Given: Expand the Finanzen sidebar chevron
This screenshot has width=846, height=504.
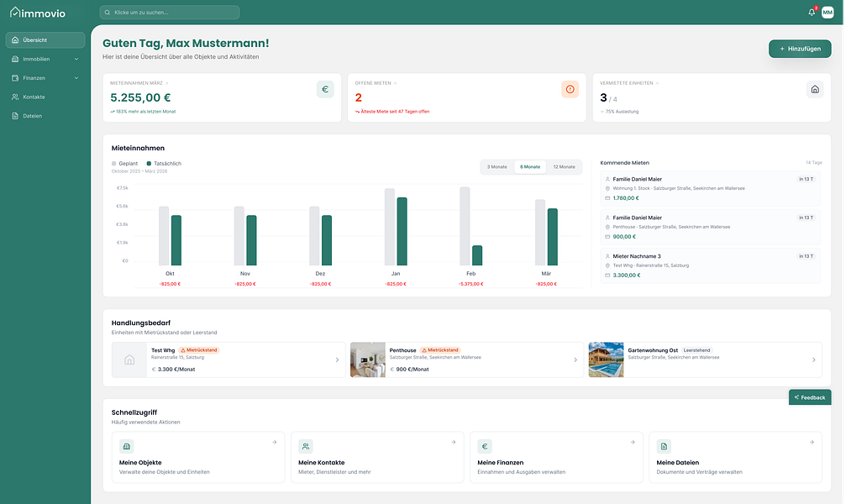Looking at the screenshot, I should (x=76, y=78).
